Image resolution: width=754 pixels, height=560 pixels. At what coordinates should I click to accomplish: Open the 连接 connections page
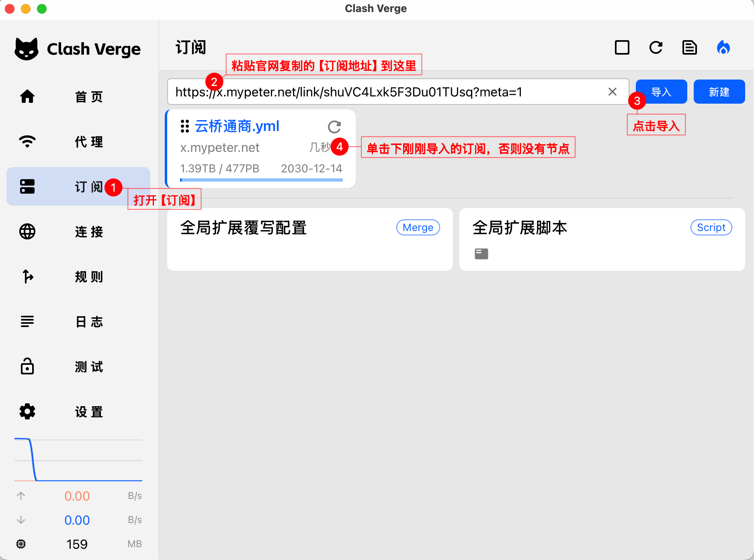(78, 231)
